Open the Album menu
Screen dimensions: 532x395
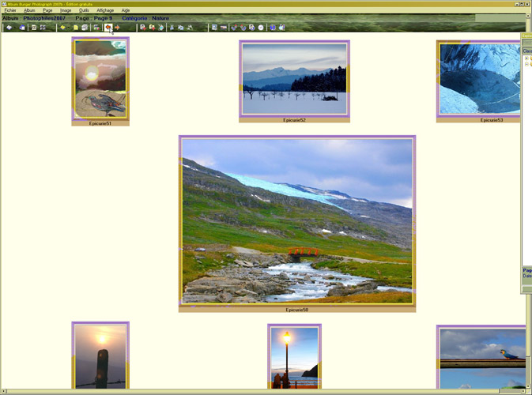click(x=29, y=10)
